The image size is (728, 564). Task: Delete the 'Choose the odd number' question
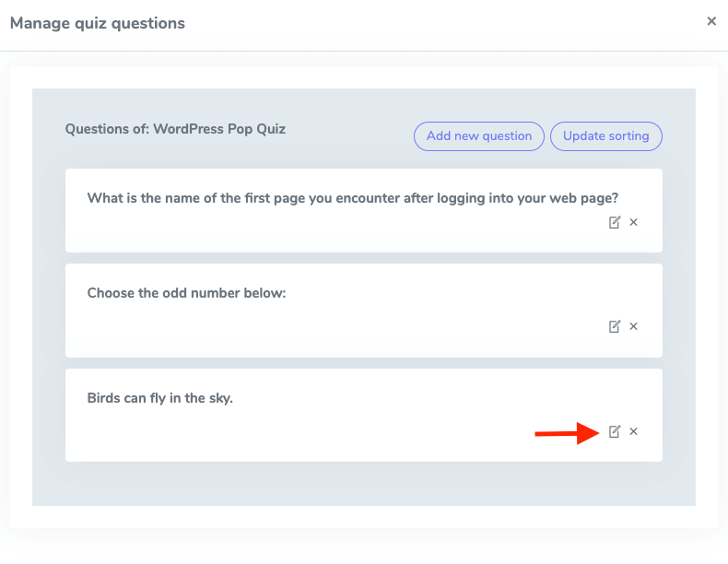click(x=634, y=326)
